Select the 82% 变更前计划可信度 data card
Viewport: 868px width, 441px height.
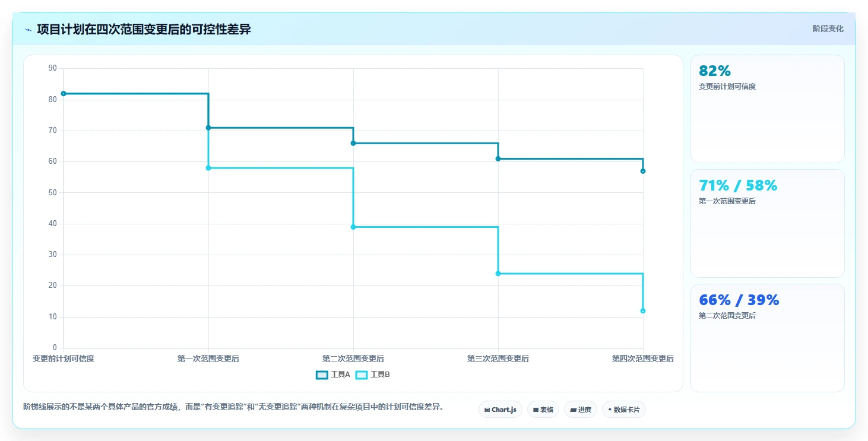767,109
